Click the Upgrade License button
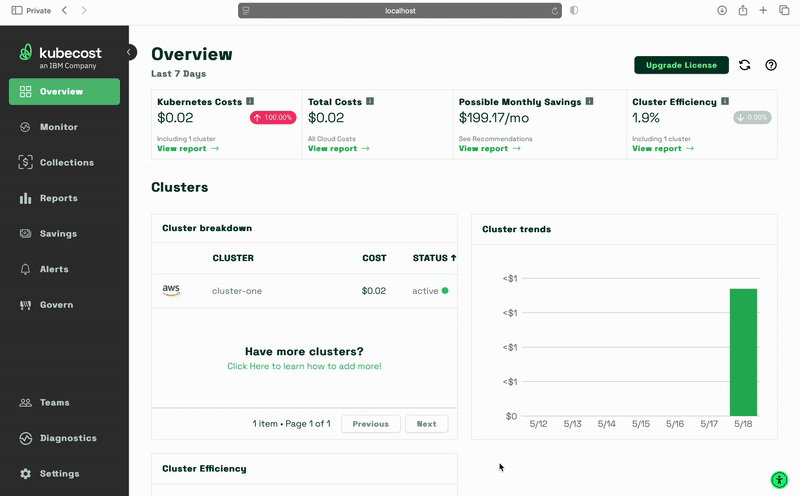The width and height of the screenshot is (800, 496). pyautogui.click(x=681, y=65)
